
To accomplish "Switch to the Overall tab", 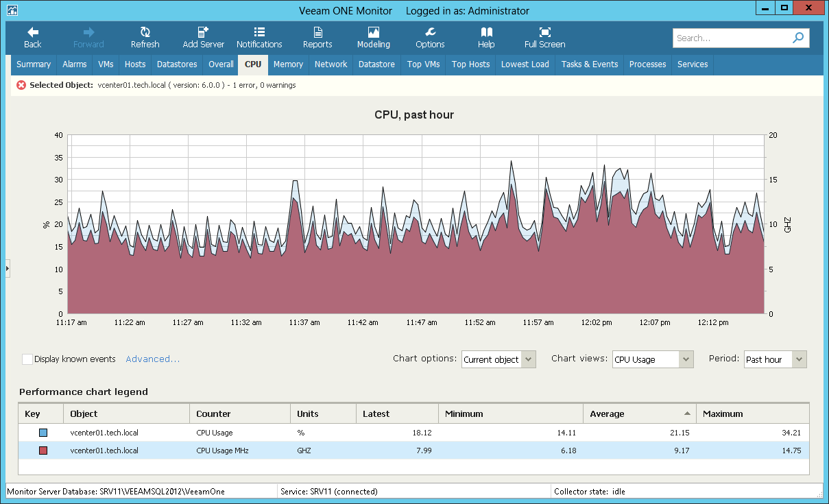I will click(x=221, y=64).
